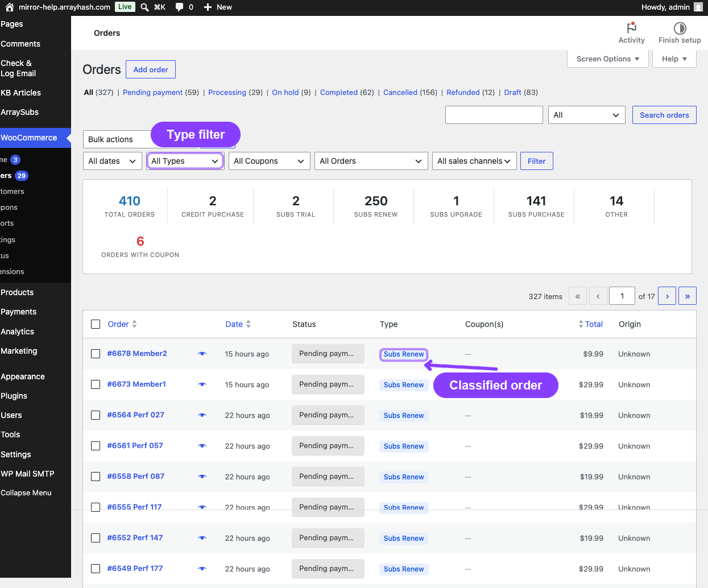Jump to last page double-arrow button
The image size is (708, 588).
[x=688, y=296]
